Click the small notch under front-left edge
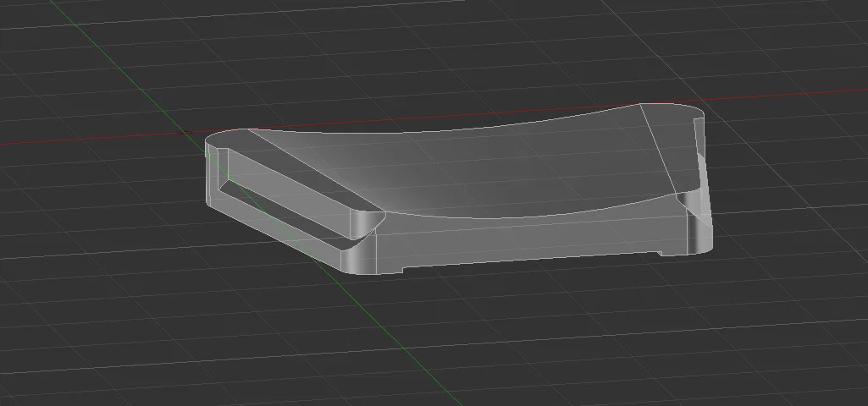This screenshot has height=406, width=868. pos(401,271)
